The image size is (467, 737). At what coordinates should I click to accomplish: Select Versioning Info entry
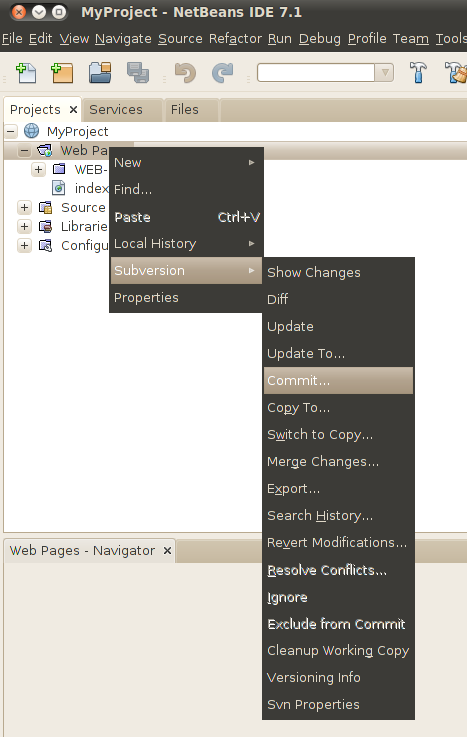click(338, 677)
